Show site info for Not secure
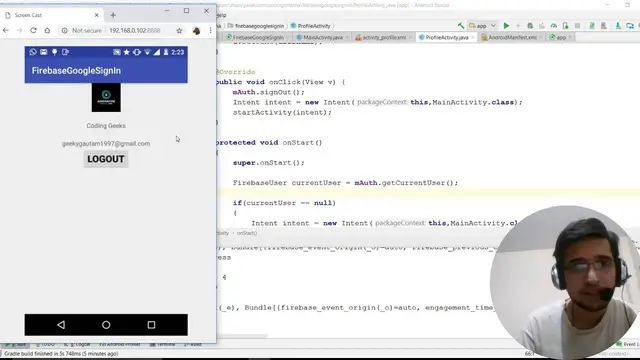This screenshot has height=360, width=640. pyautogui.click(x=82, y=31)
